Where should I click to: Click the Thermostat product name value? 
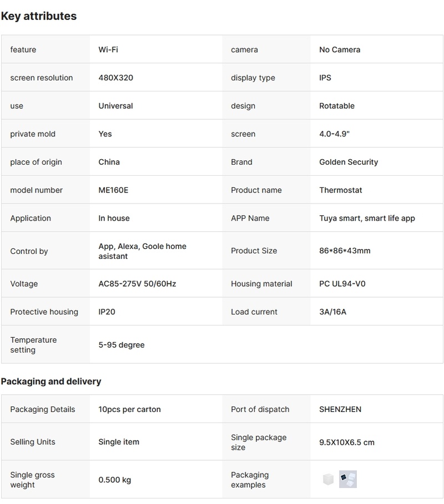[x=340, y=190]
